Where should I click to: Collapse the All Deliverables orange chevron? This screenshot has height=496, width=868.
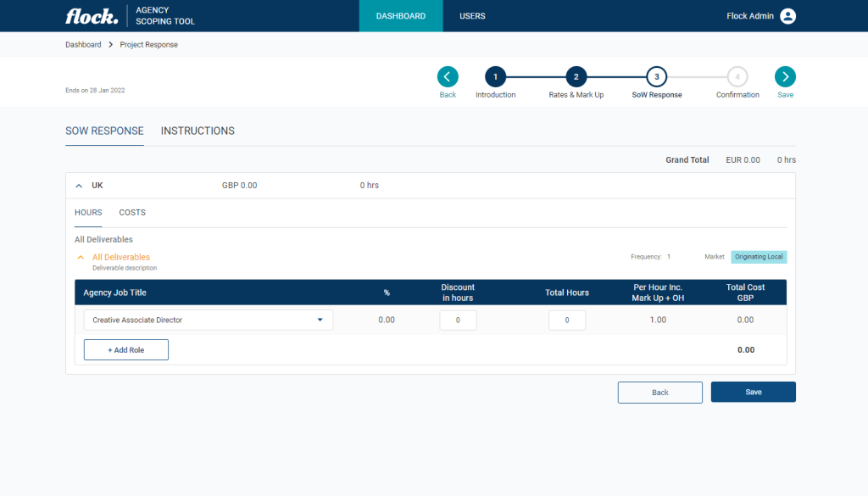(81, 258)
